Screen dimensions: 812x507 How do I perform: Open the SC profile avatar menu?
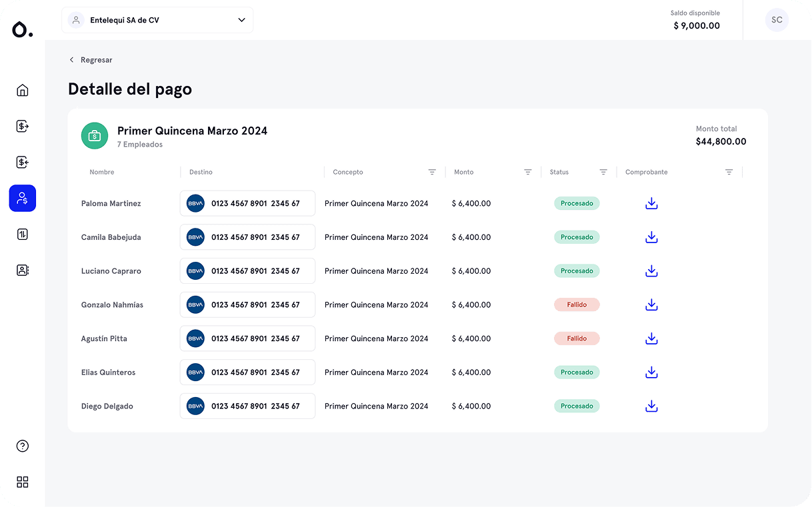777,20
